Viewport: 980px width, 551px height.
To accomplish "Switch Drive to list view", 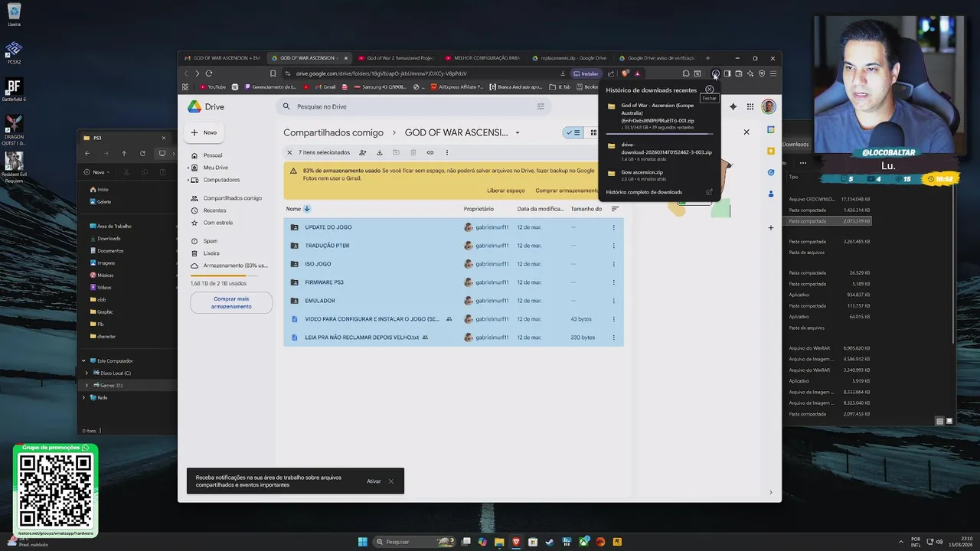I will [573, 132].
